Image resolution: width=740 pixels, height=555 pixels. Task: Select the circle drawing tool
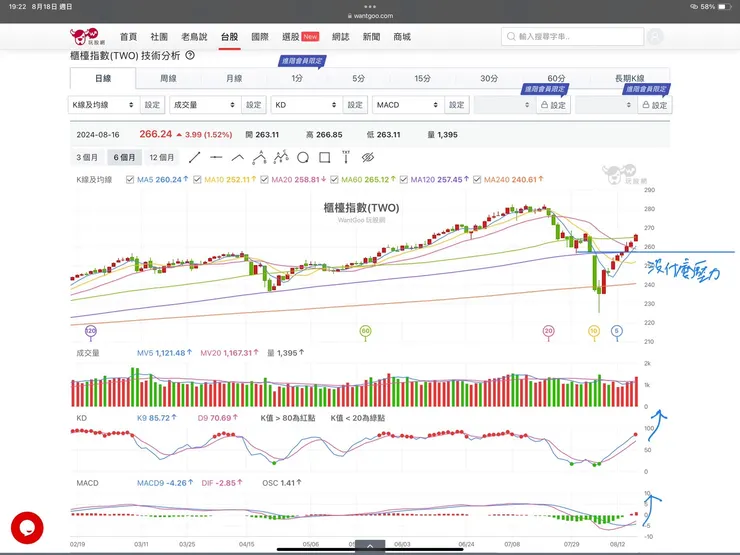(x=303, y=158)
